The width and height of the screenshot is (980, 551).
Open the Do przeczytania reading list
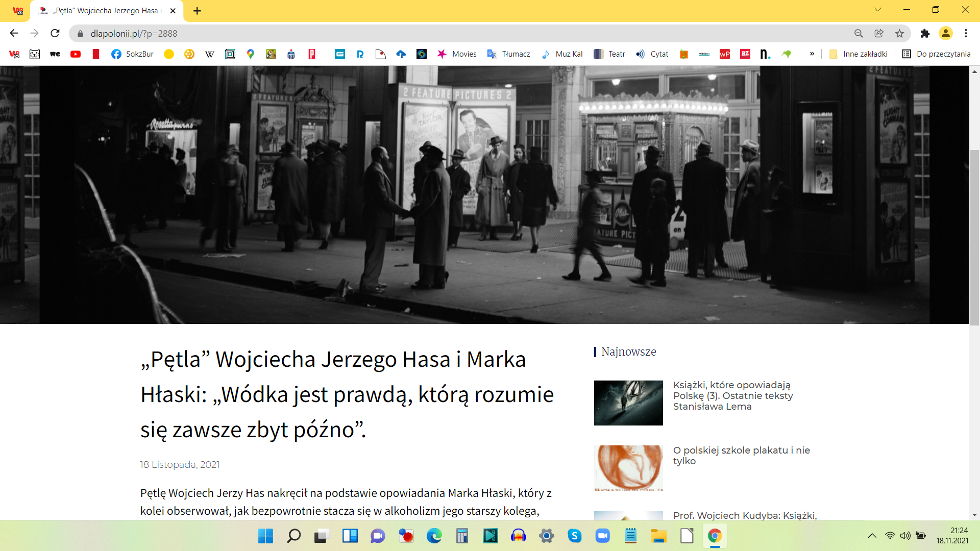(937, 54)
